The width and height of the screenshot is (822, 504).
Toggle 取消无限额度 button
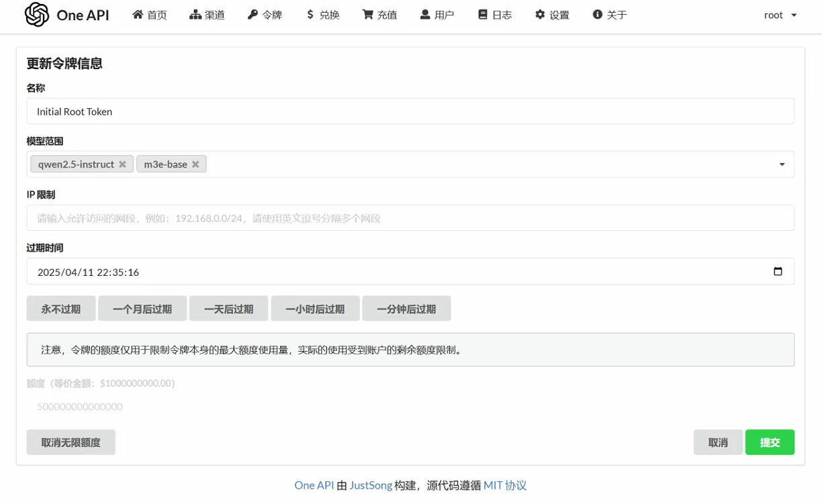pos(71,442)
